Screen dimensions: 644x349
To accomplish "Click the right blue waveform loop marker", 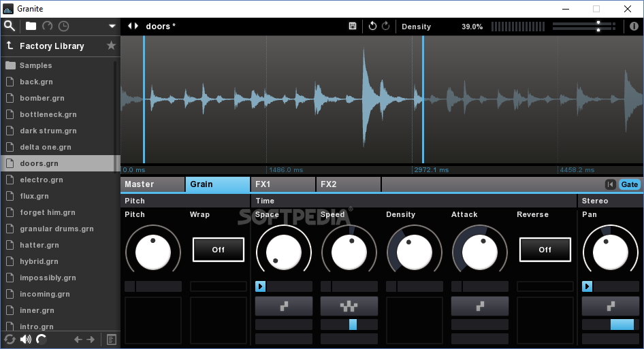I will click(x=423, y=100).
